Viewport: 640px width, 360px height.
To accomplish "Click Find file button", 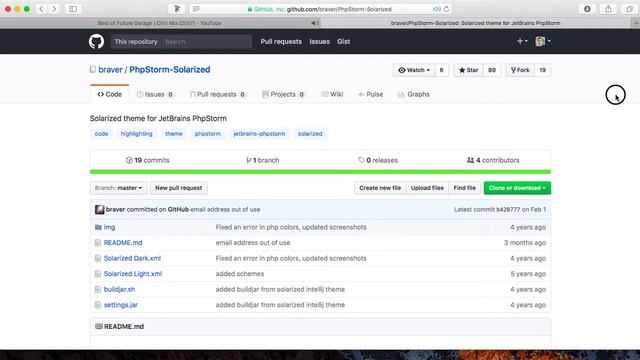I will (464, 188).
